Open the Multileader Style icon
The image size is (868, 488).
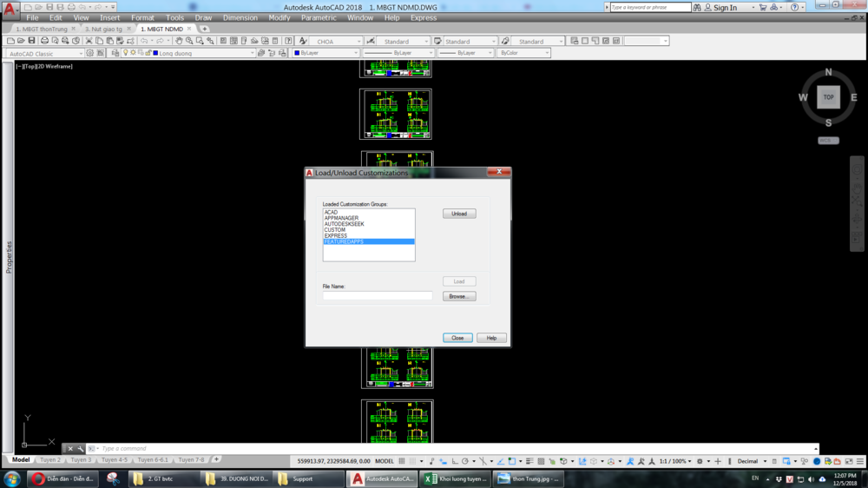tap(505, 41)
